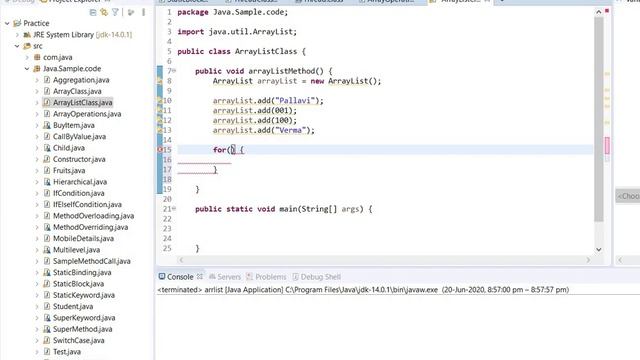Click the terminated arrlist launch text in Console
The height and width of the screenshot is (360, 640).
(x=363, y=289)
